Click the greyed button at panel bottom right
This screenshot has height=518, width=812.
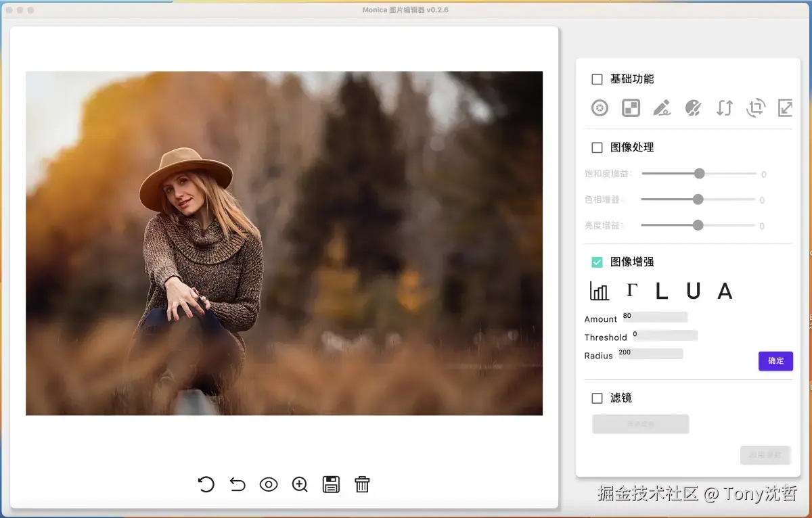click(x=765, y=455)
